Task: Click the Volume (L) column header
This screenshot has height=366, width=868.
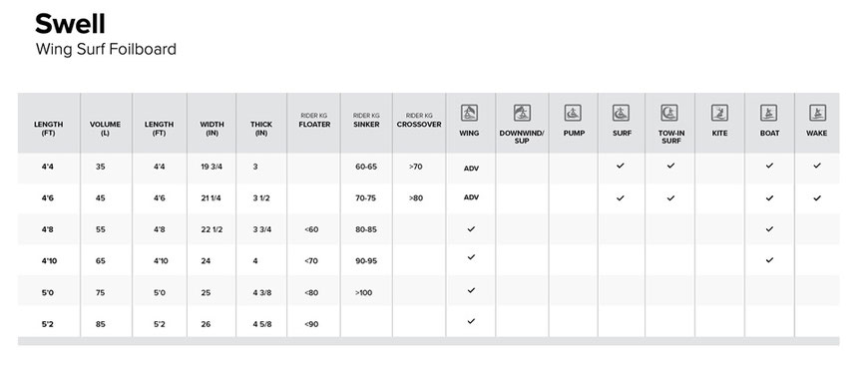Action: click(105, 129)
